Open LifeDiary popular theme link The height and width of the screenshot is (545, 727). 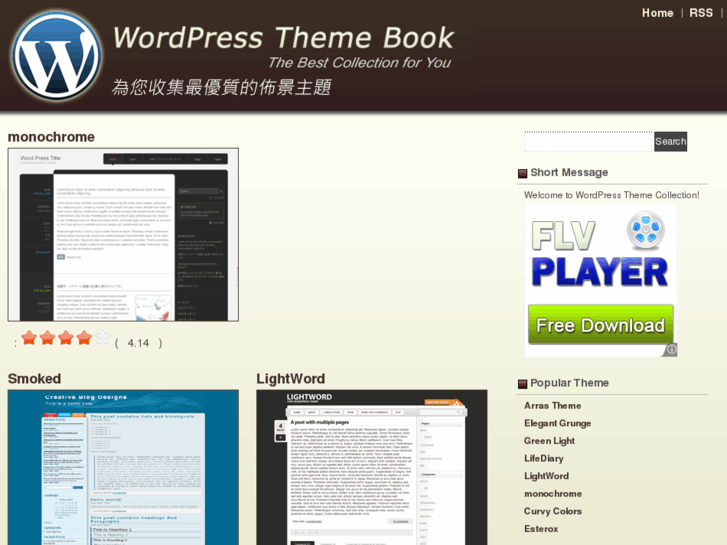(544, 458)
